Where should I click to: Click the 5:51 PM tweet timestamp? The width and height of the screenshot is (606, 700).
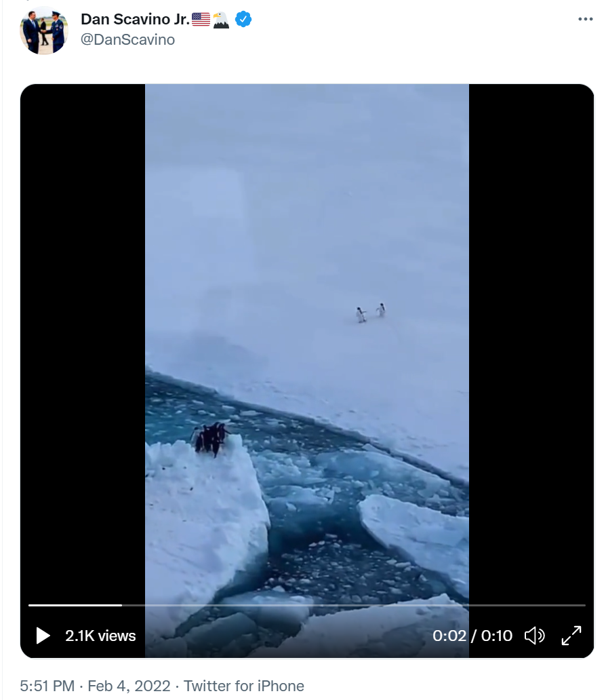point(47,686)
